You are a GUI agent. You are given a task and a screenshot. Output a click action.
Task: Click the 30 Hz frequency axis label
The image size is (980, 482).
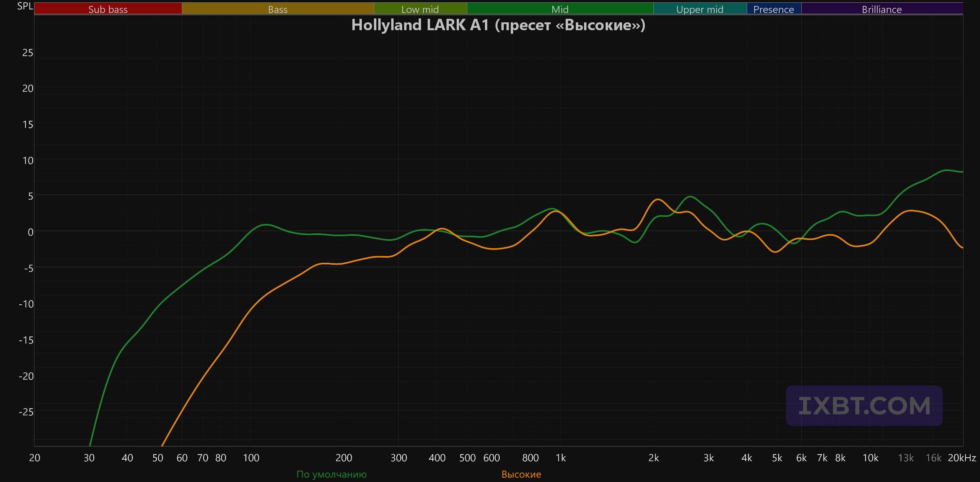point(89,458)
